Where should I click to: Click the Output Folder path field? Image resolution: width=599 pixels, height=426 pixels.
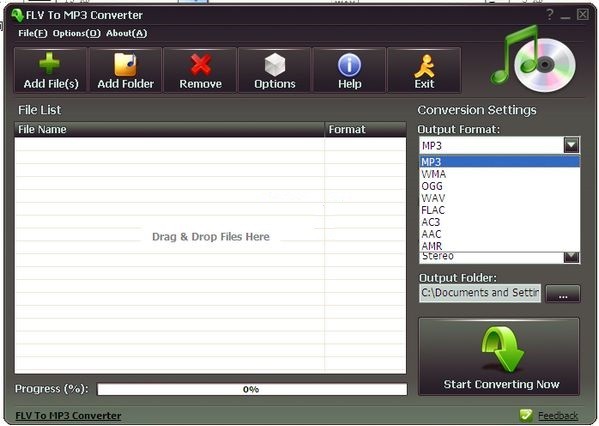point(480,293)
